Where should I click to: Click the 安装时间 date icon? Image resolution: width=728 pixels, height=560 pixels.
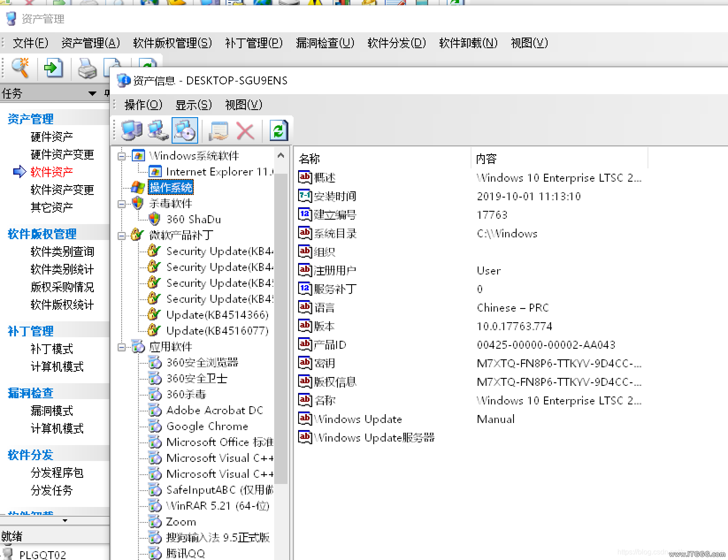tap(305, 196)
